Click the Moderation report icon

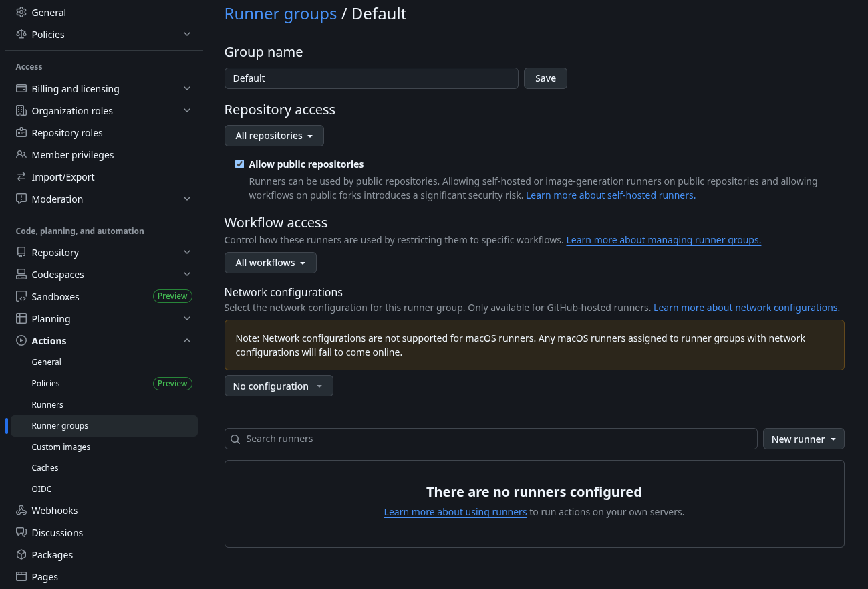(21, 199)
